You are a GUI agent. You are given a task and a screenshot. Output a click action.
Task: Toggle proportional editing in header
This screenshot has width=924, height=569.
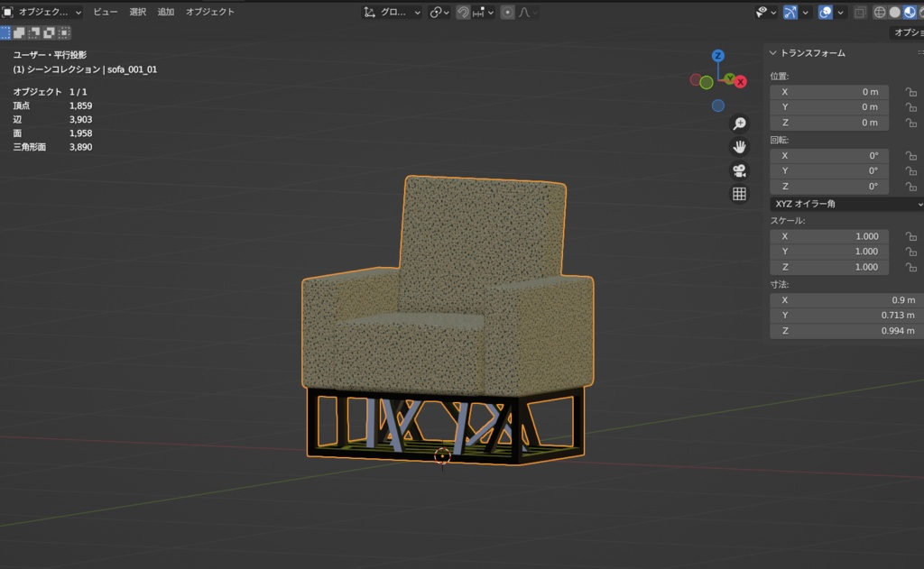tap(507, 12)
